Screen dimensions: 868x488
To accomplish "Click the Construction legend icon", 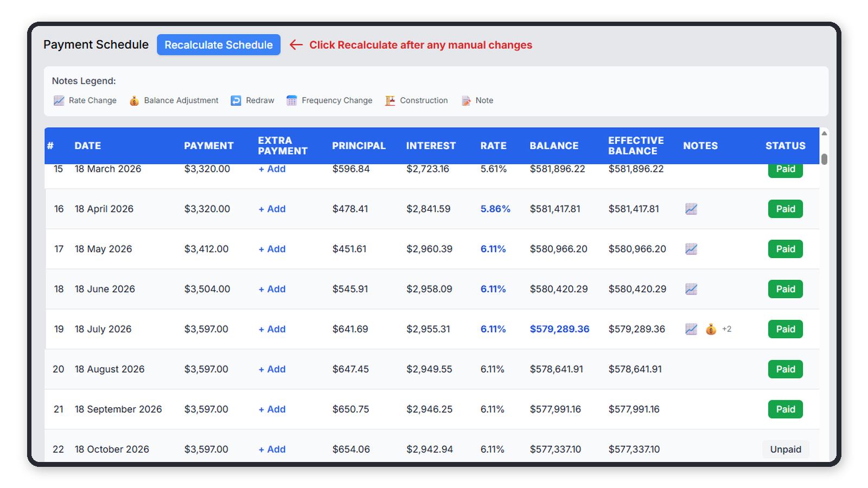I will click(x=390, y=100).
